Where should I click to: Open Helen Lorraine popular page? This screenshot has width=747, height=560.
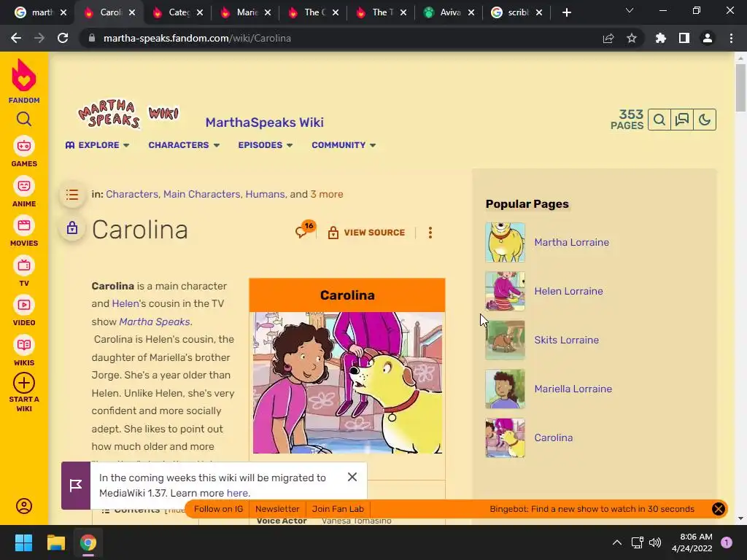pos(568,291)
